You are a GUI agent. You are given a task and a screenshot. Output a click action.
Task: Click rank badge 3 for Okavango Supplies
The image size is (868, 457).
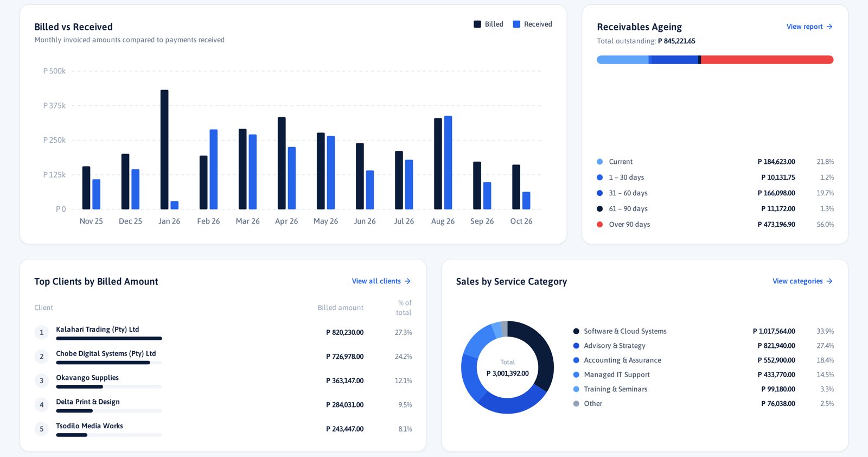(41, 380)
